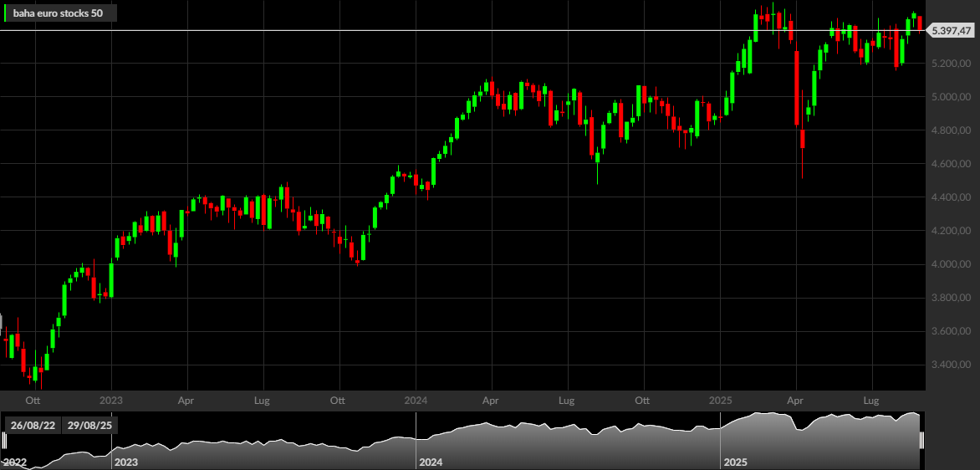Select the 3.400,00 price axis label
The width and height of the screenshot is (980, 470).
click(x=950, y=365)
